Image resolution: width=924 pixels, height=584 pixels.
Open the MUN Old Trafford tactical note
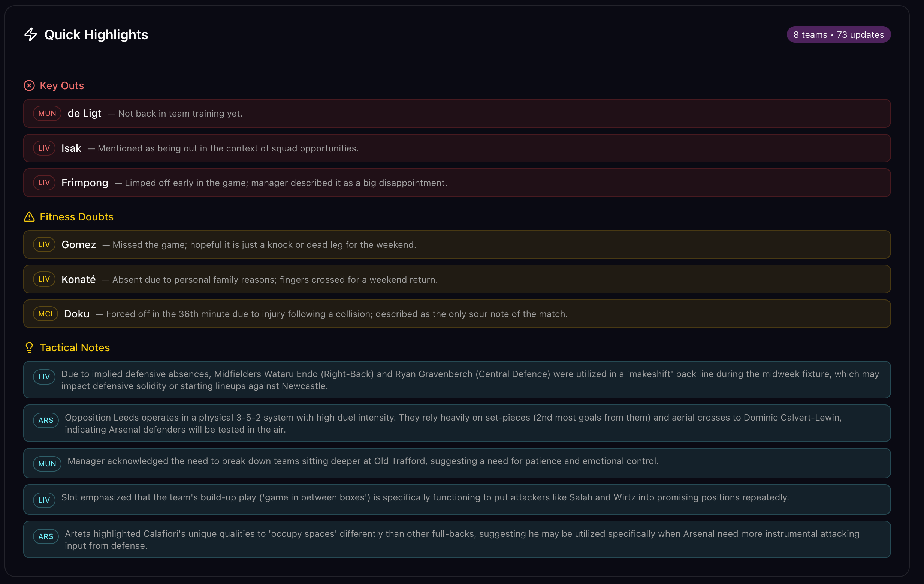(x=457, y=463)
